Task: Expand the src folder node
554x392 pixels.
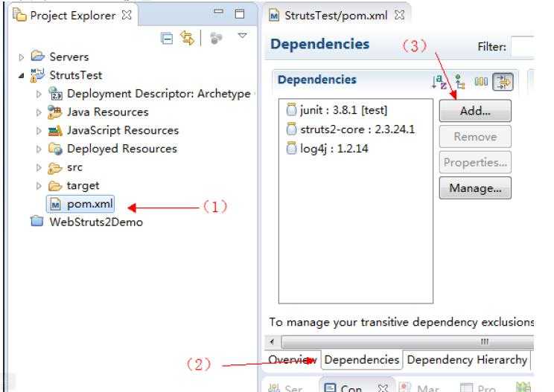Action: 39,167
